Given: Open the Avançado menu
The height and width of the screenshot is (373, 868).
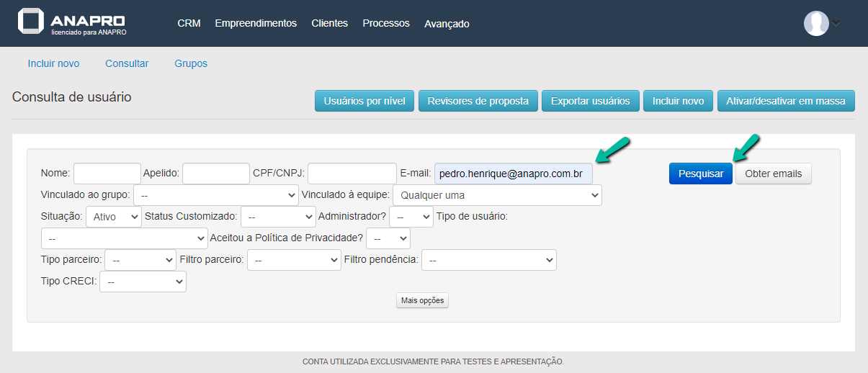Looking at the screenshot, I should (x=447, y=24).
